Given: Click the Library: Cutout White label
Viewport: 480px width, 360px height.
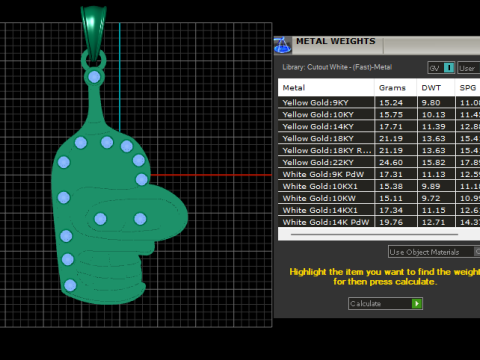Looking at the screenshot, I should point(337,67).
